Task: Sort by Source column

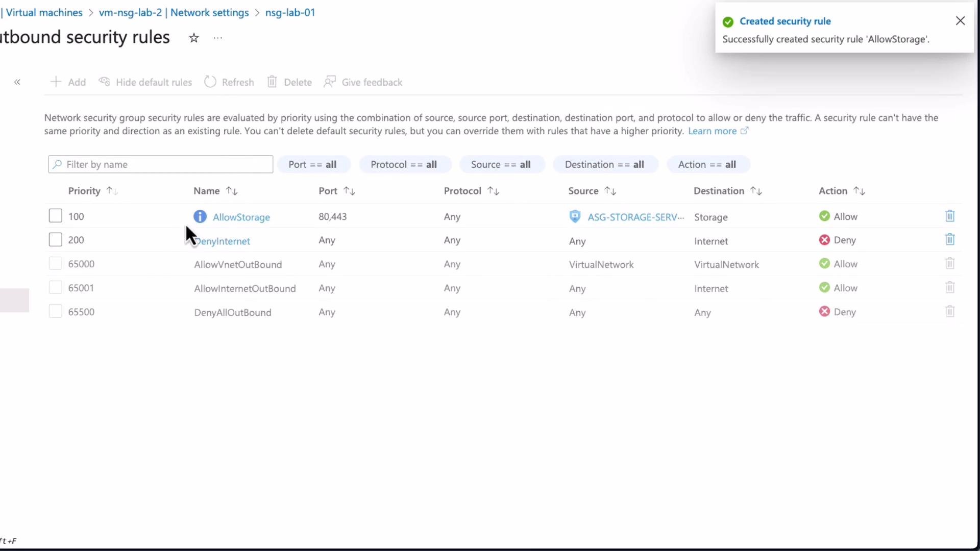Action: point(592,191)
